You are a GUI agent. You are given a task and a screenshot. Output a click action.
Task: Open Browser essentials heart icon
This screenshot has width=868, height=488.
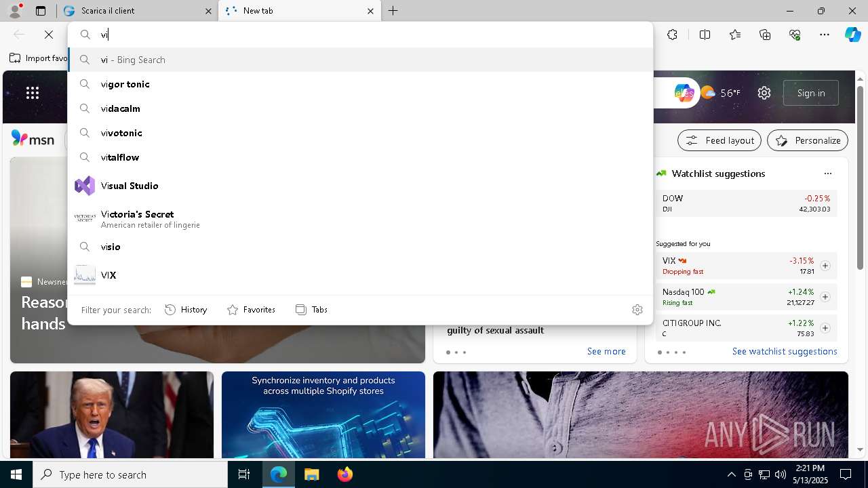795,35
